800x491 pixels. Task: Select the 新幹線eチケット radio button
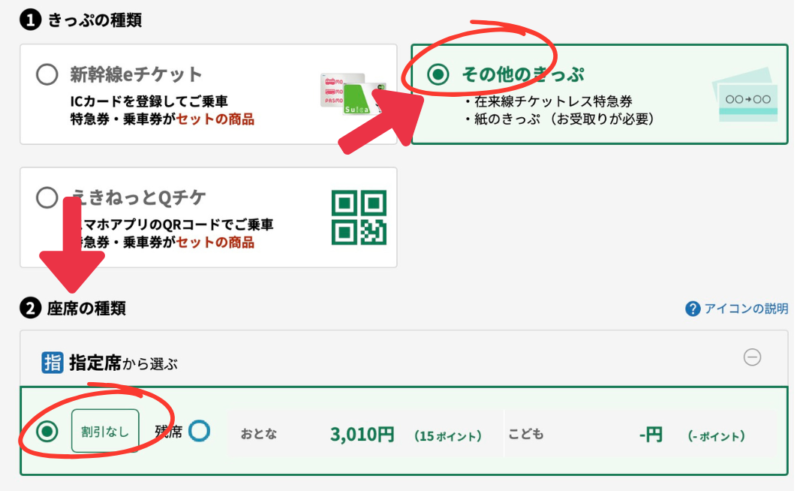(47, 75)
